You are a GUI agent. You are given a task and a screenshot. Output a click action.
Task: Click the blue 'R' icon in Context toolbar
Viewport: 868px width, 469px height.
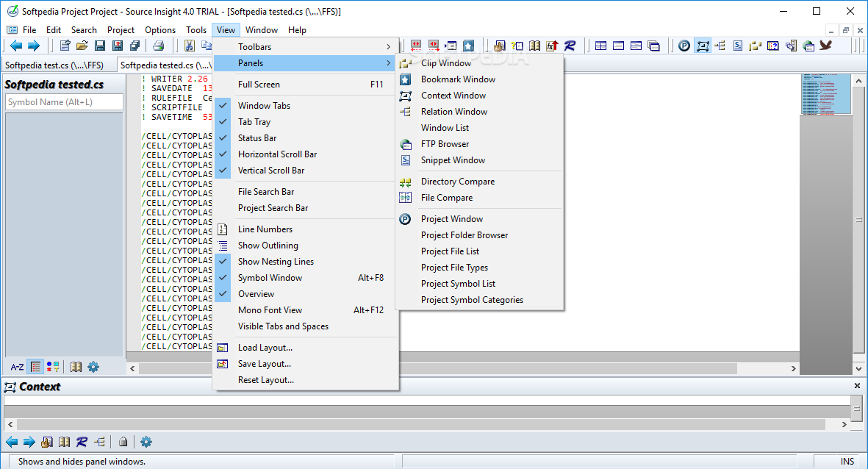point(82,442)
